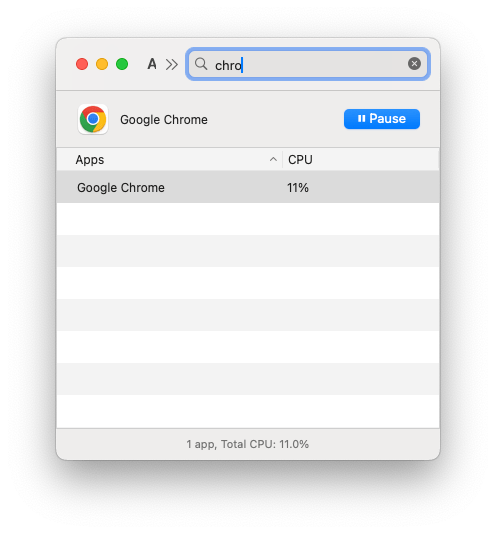The height and width of the screenshot is (534, 496).
Task: Click into the search field containing chro
Action: [308, 64]
